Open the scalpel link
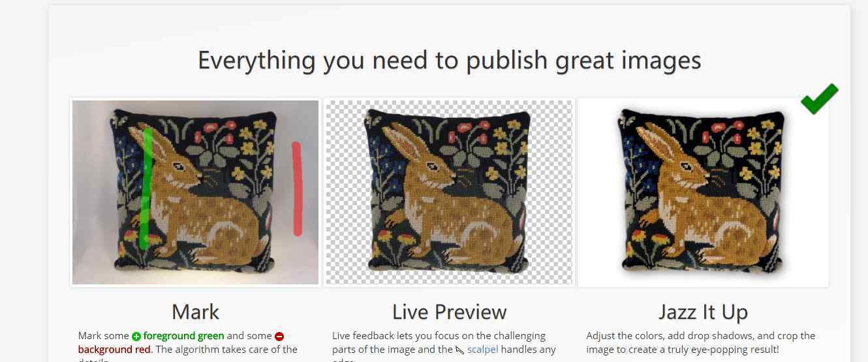Screen dimensions: 868x362 tap(482, 350)
